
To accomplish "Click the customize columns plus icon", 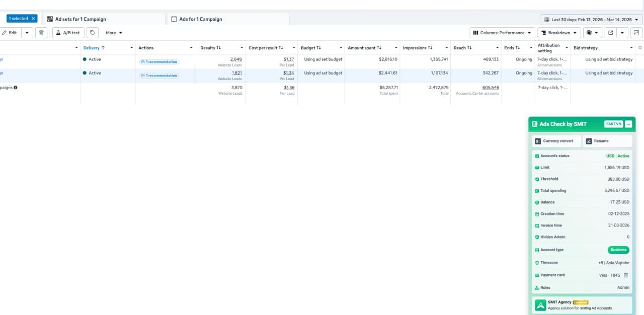I will pos(640,48).
